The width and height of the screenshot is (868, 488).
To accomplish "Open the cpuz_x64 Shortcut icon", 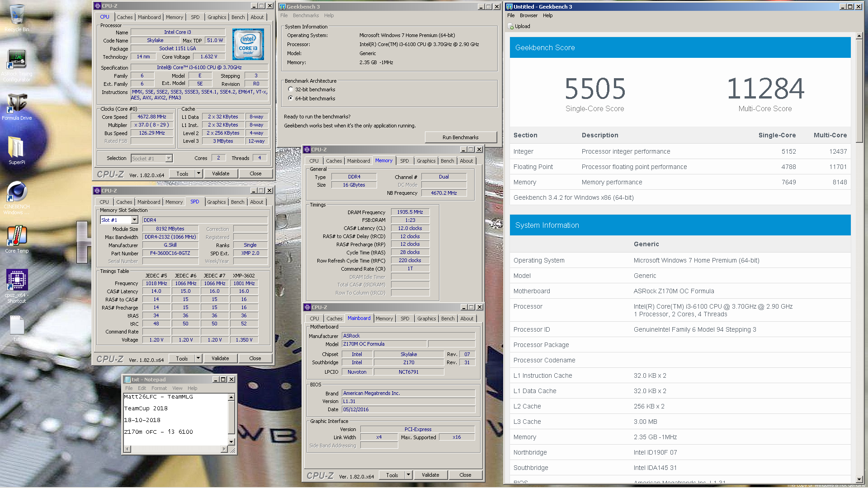I will [17, 286].
